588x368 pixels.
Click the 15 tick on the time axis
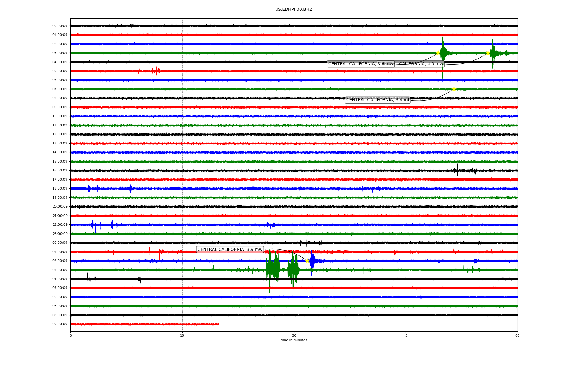182,335
